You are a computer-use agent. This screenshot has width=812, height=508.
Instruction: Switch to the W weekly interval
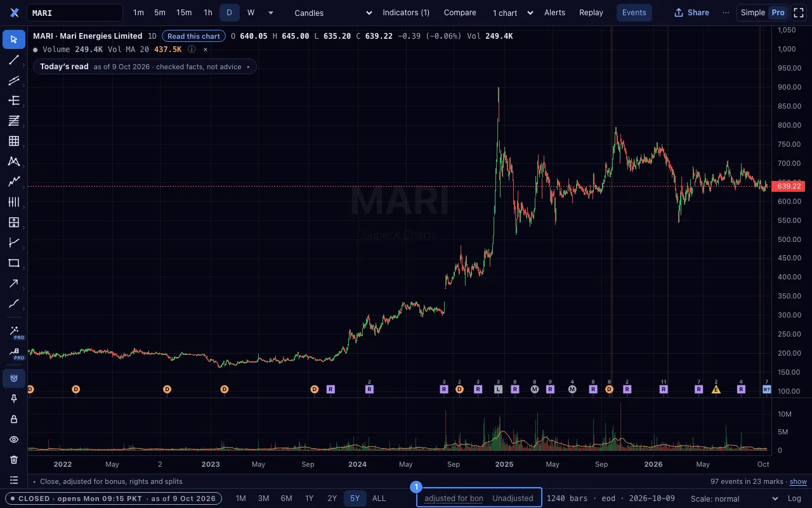click(251, 13)
